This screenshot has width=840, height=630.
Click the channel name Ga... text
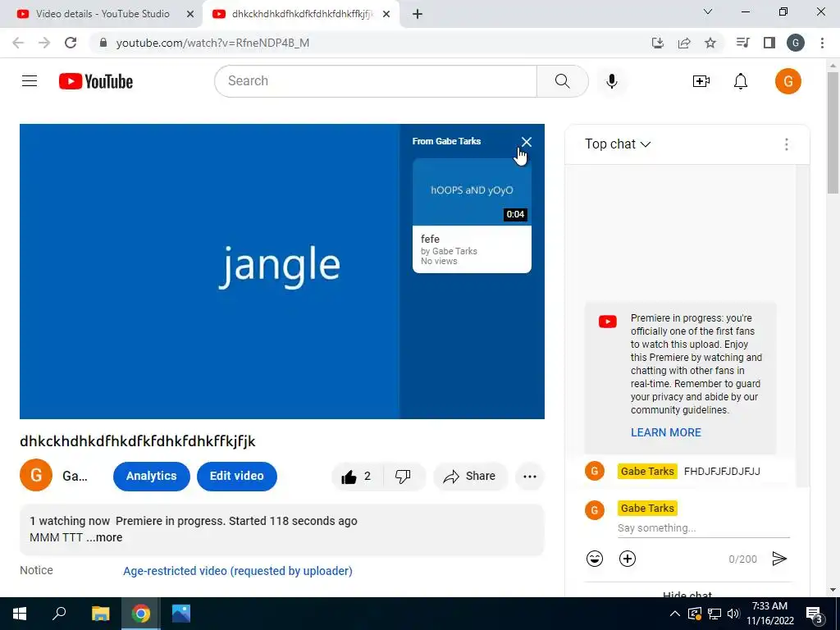75,476
